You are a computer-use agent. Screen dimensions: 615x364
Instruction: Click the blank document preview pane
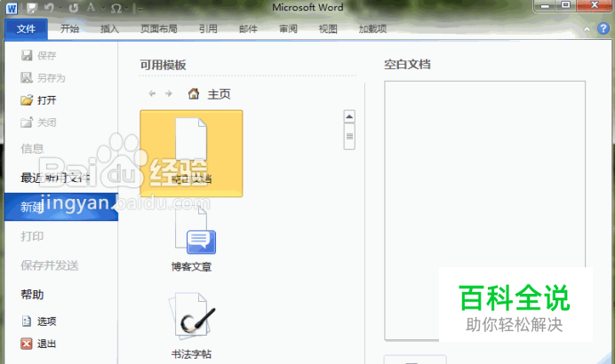click(x=484, y=210)
